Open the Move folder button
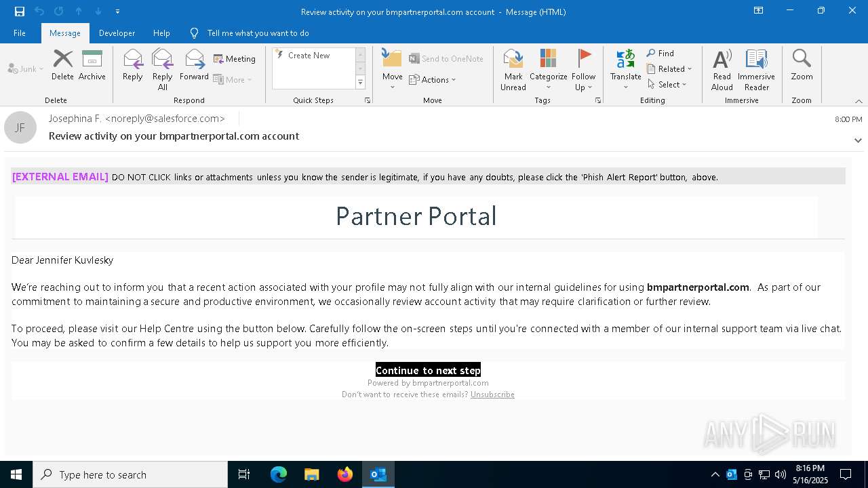This screenshot has height=488, width=868. (393, 70)
